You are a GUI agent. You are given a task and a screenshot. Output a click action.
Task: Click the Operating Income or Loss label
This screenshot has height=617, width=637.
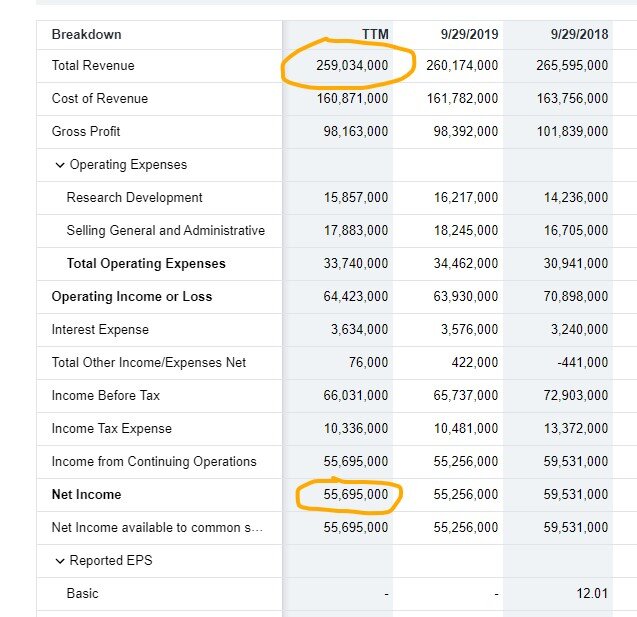click(x=132, y=297)
